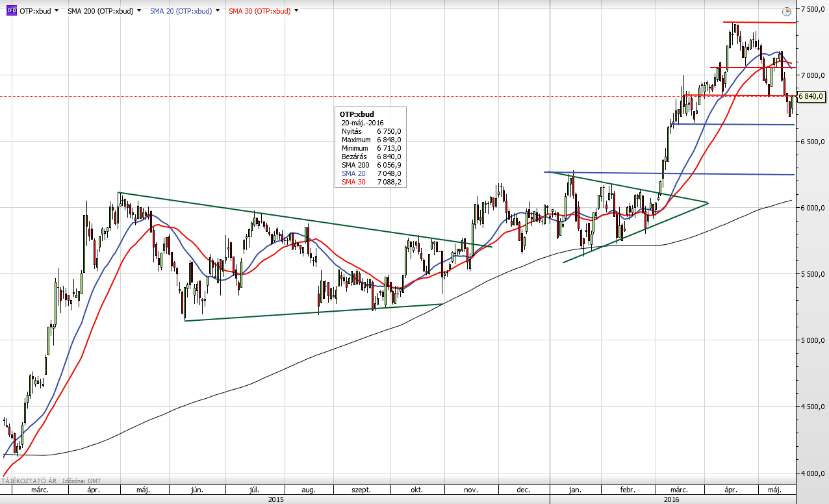Open the clock time-settings icon

pyautogui.click(x=787, y=11)
